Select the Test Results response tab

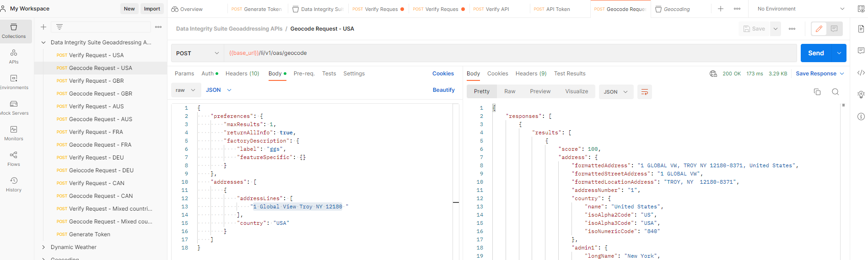point(569,74)
